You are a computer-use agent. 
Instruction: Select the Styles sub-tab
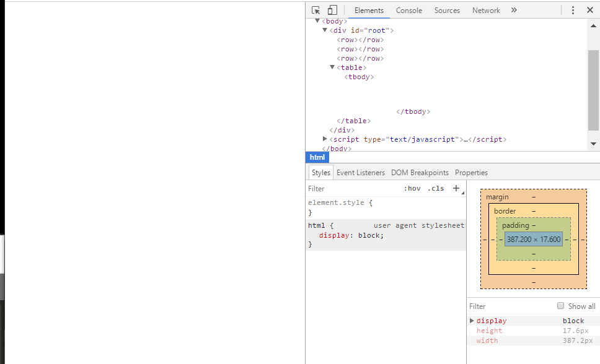[320, 173]
